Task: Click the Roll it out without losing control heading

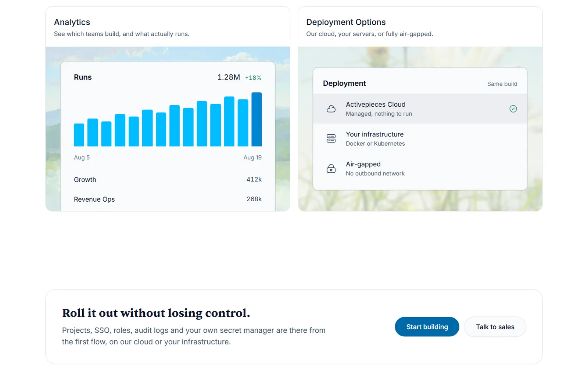Action: 156,313
